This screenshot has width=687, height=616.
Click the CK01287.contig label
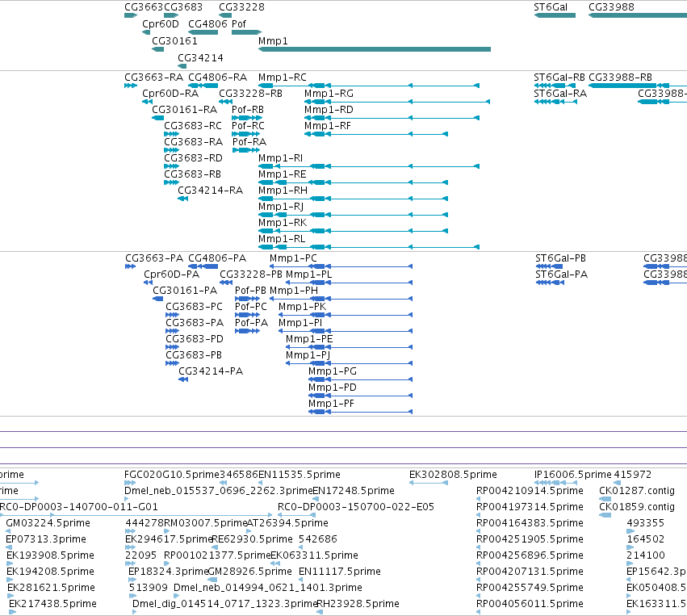(x=637, y=491)
